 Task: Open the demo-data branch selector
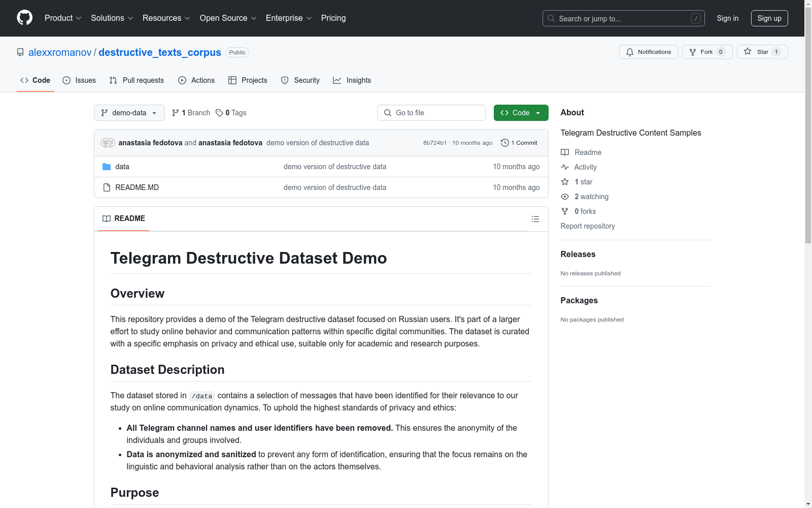[129, 113]
